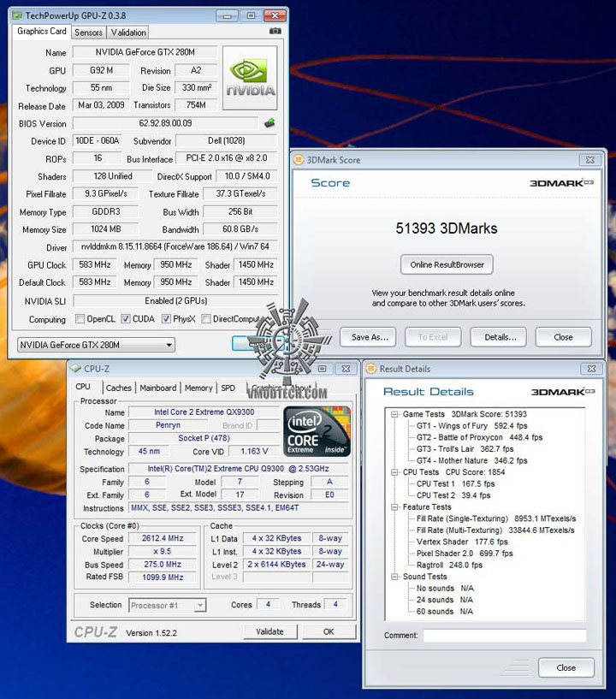616x699 pixels.
Task: Click the 3DMark03 logo in Score window
Action: [561, 183]
